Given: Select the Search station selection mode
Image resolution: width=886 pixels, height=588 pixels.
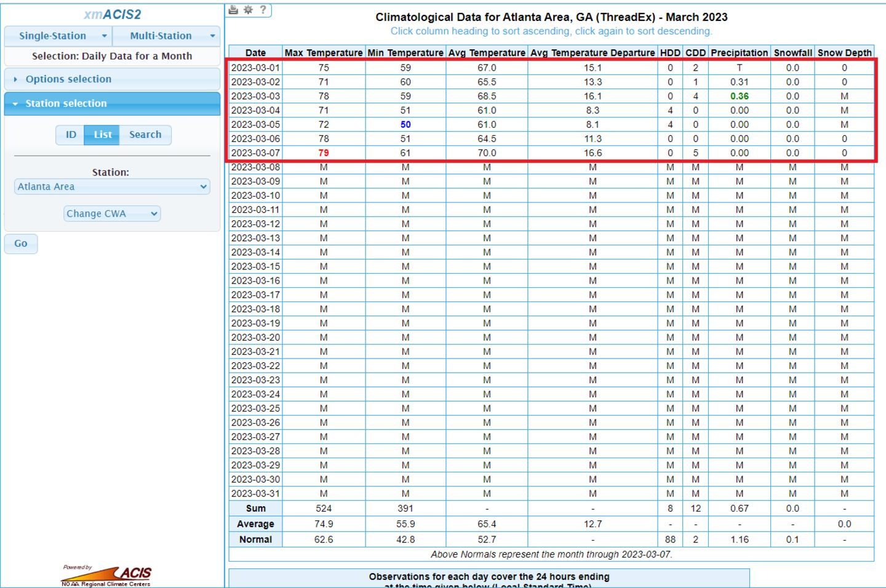Looking at the screenshot, I should click(x=145, y=135).
